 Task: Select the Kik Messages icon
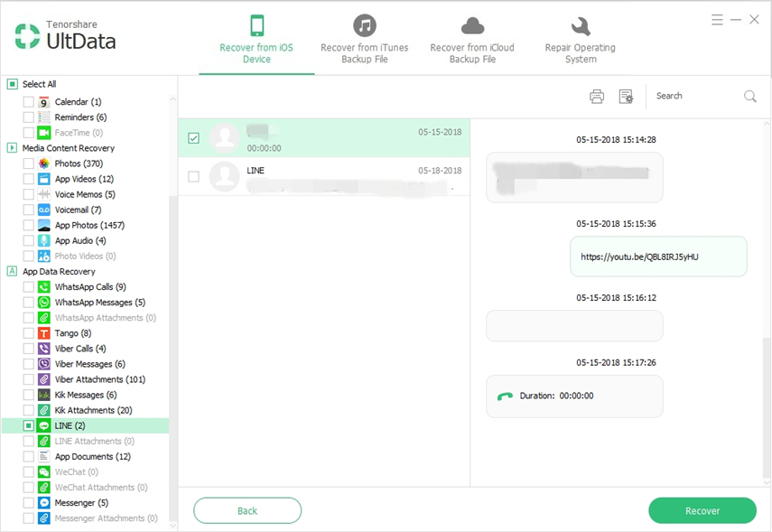[x=44, y=395]
